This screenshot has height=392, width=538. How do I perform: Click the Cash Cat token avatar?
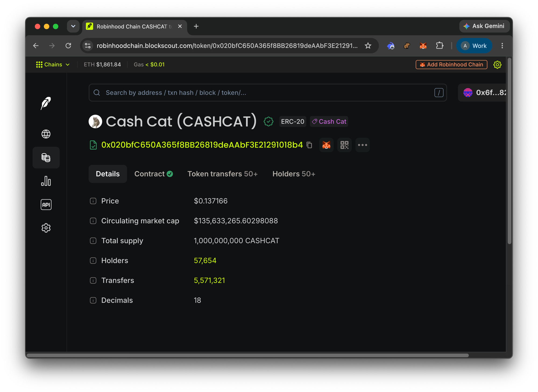click(95, 121)
